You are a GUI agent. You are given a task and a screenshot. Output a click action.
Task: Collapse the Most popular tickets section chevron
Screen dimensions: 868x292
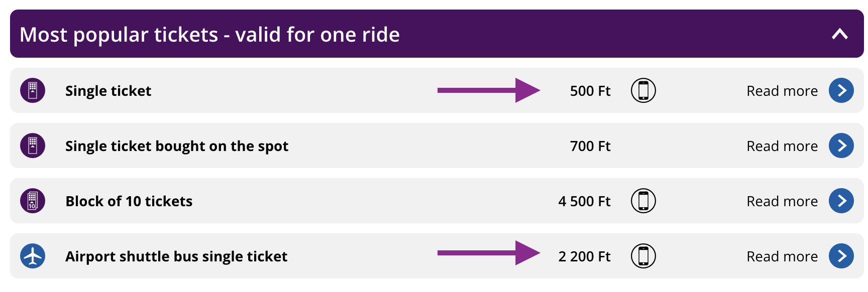(840, 34)
